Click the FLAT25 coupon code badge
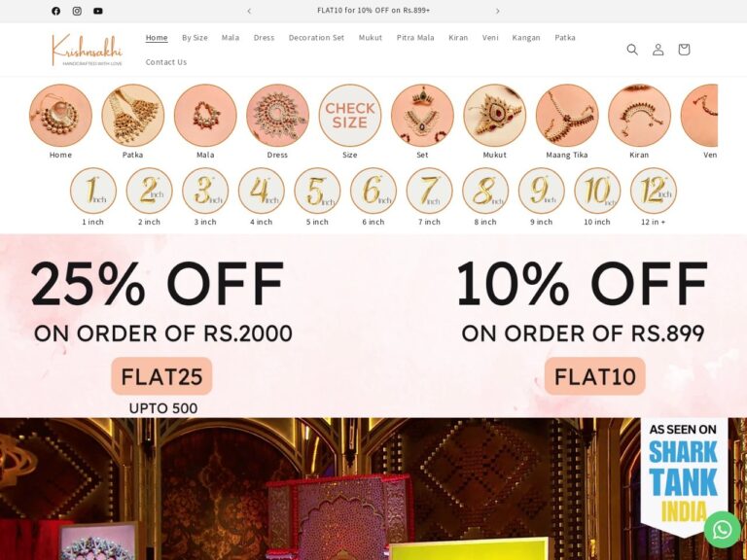Screen dimensions: 747x560 161,376
